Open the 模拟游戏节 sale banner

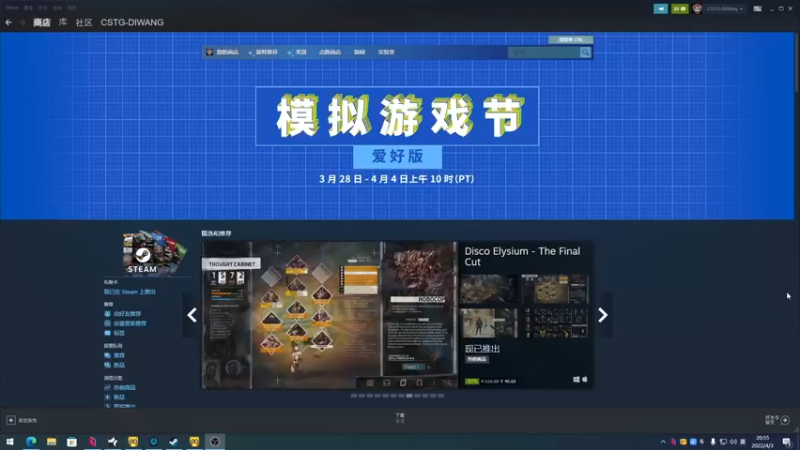(x=397, y=116)
